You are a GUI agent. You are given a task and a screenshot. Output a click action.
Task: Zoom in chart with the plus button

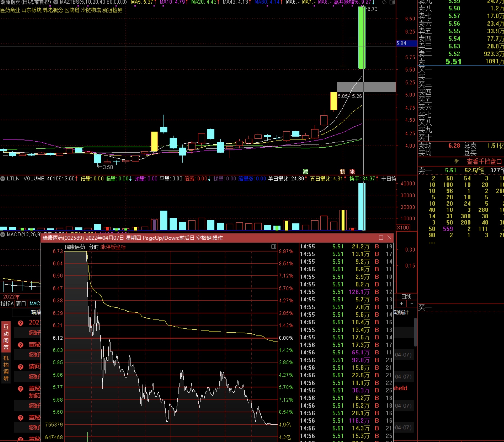402,303
